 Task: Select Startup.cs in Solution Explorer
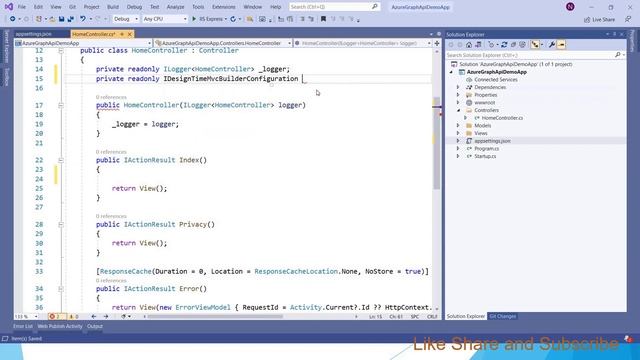(x=485, y=156)
